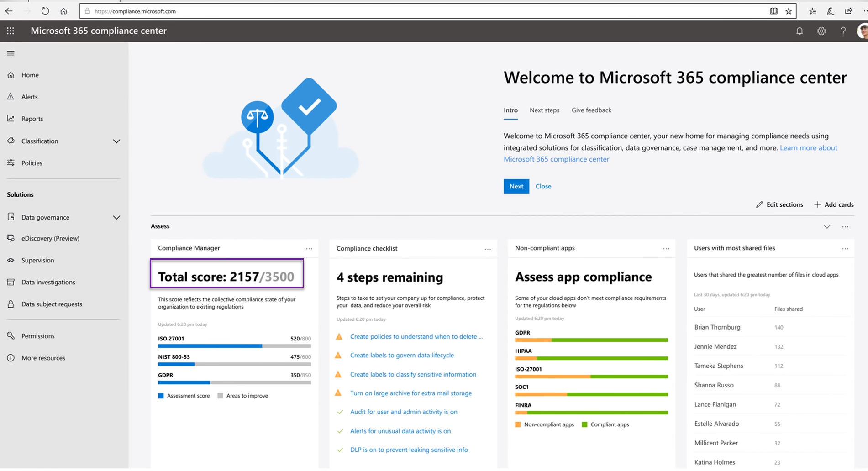This screenshot has width=868, height=471.
Task: Switch to the Give feedback tab
Action: [591, 110]
